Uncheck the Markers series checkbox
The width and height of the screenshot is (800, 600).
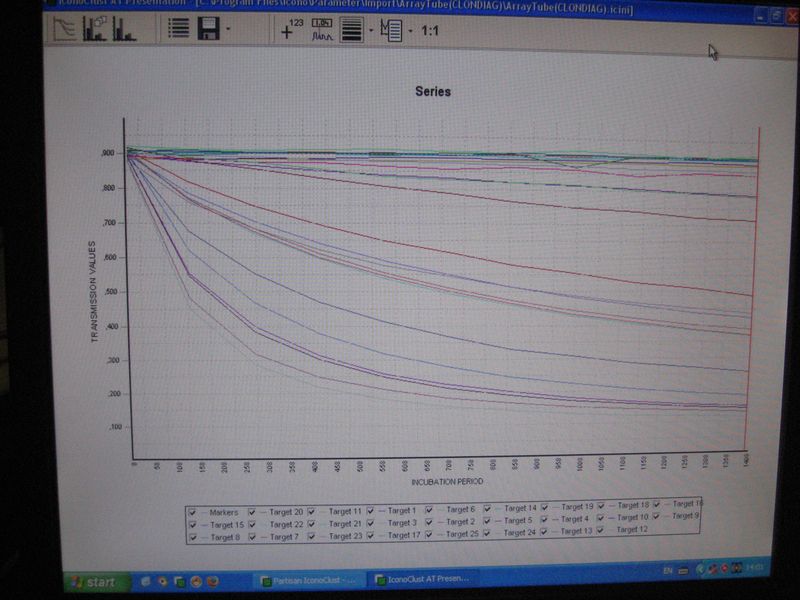tap(192, 512)
